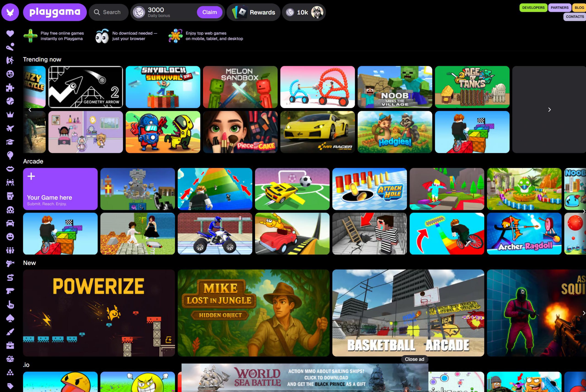Advance the New row with right chevron
The height and width of the screenshot is (392, 586).
point(583,313)
